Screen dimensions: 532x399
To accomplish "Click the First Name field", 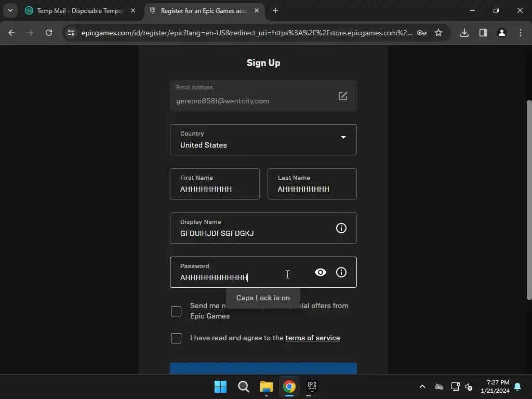I will 215,184.
